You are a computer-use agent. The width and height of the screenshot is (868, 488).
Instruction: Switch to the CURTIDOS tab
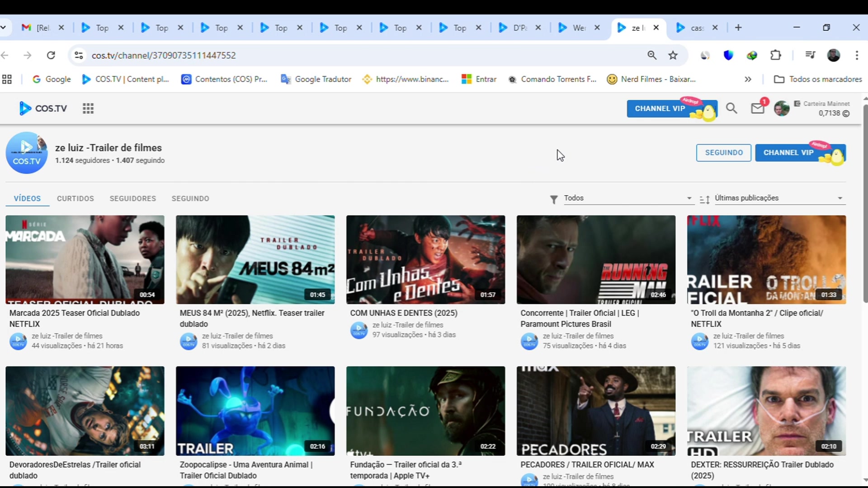(75, 198)
